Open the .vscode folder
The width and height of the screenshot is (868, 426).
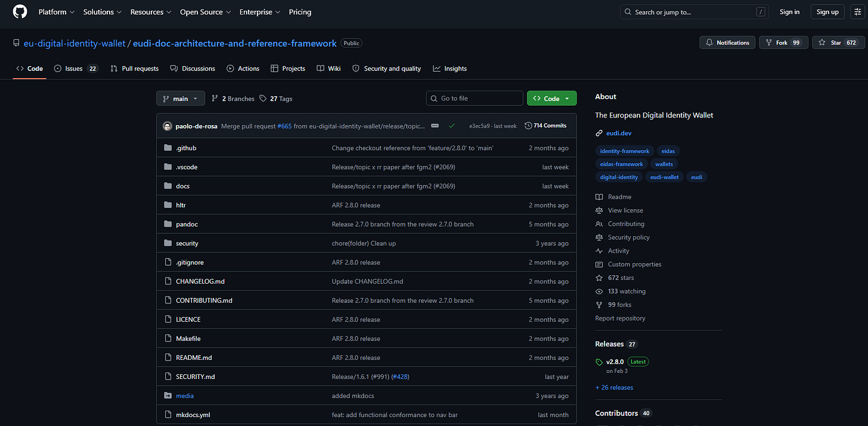click(x=187, y=167)
